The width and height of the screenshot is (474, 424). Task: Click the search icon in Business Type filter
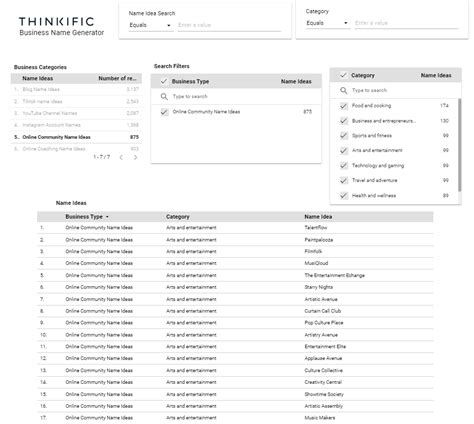tap(164, 97)
